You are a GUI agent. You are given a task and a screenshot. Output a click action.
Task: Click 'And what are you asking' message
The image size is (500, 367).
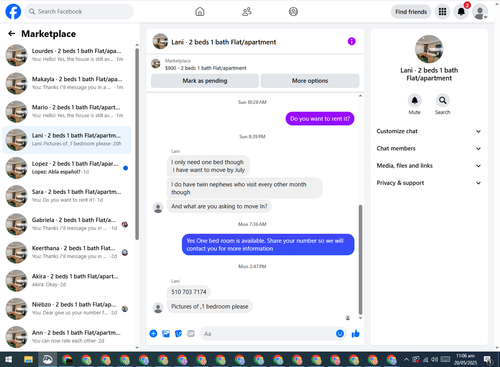coord(219,206)
